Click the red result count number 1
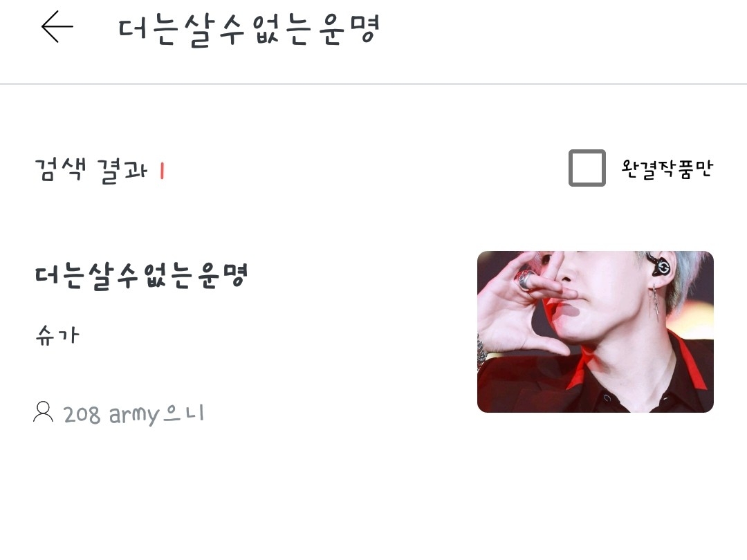This screenshot has width=747, height=560. (162, 171)
